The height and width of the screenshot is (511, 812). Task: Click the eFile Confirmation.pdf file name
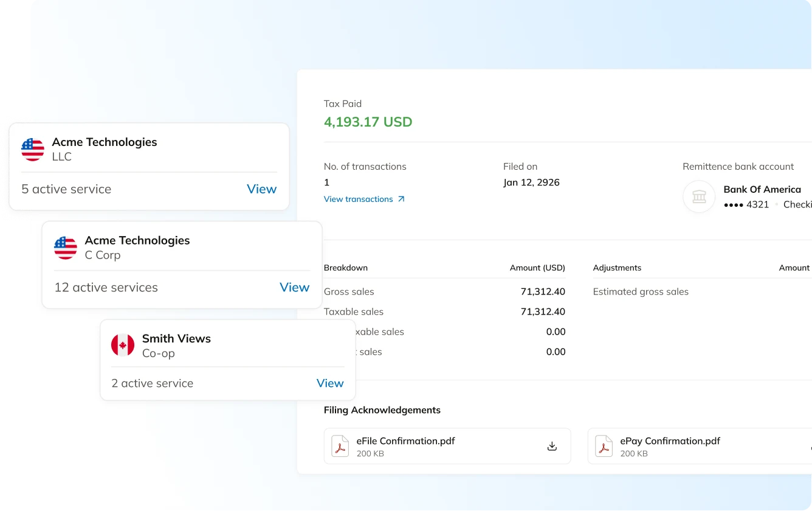(405, 441)
